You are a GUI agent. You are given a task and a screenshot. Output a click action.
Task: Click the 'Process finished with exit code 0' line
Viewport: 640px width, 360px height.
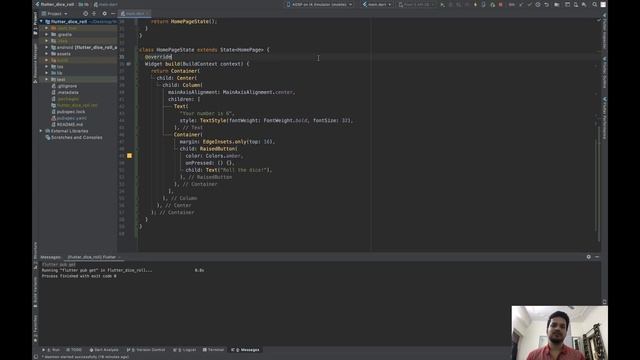point(79,276)
